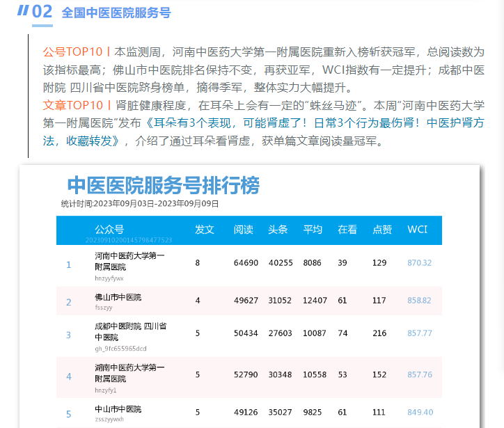Click WCI value 870.32
This screenshot has height=428, width=504.
(x=419, y=263)
